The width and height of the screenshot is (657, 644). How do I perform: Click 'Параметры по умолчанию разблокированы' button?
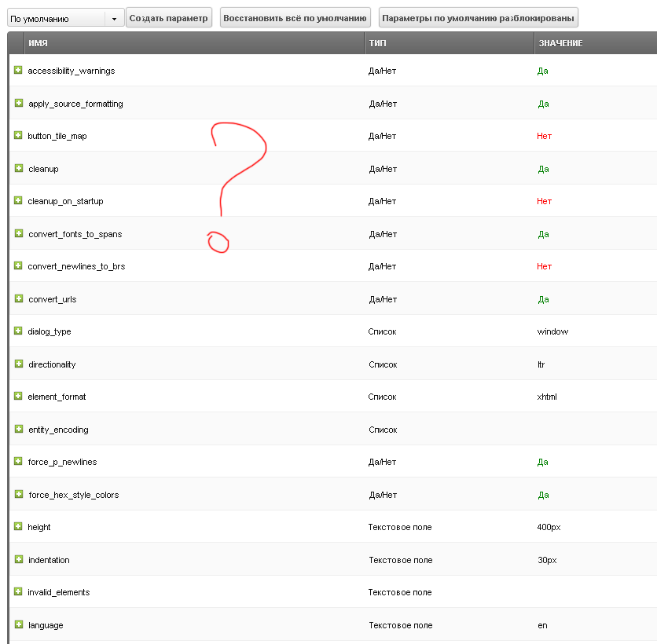478,18
